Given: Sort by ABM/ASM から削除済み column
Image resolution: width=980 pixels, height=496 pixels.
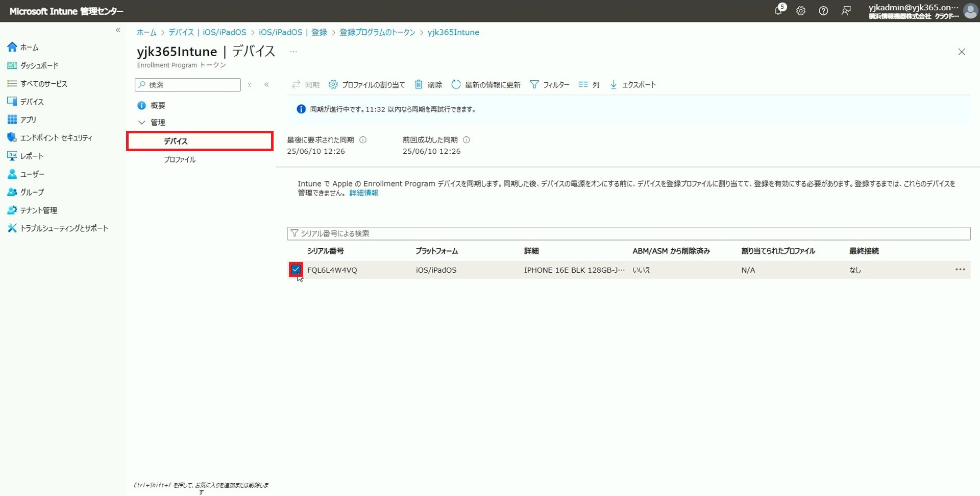Looking at the screenshot, I should (x=671, y=251).
